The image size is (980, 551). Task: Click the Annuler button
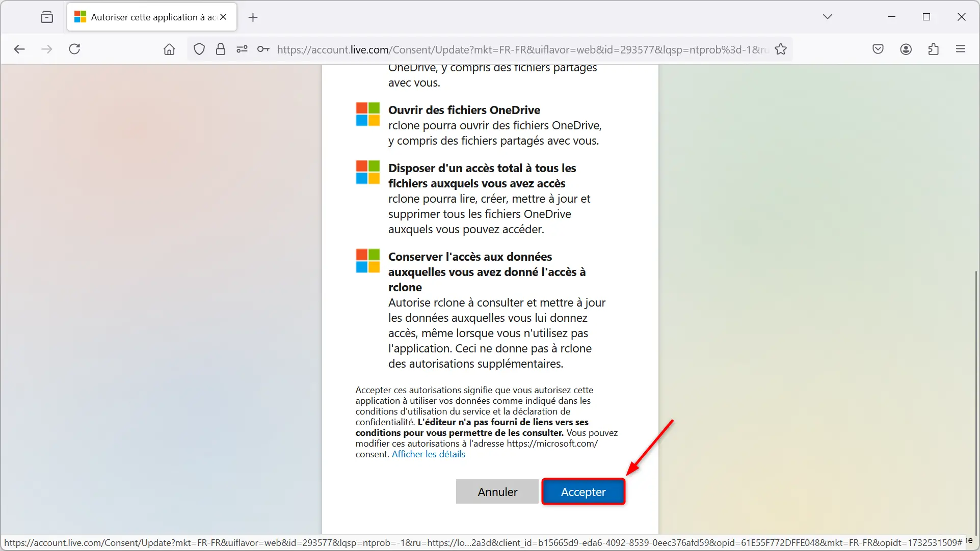point(497,491)
